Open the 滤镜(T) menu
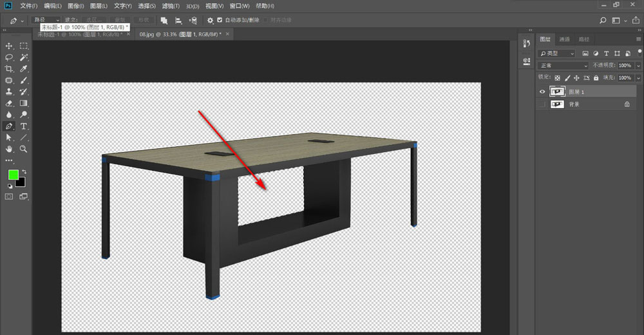Image resolution: width=644 pixels, height=335 pixels. [x=171, y=6]
